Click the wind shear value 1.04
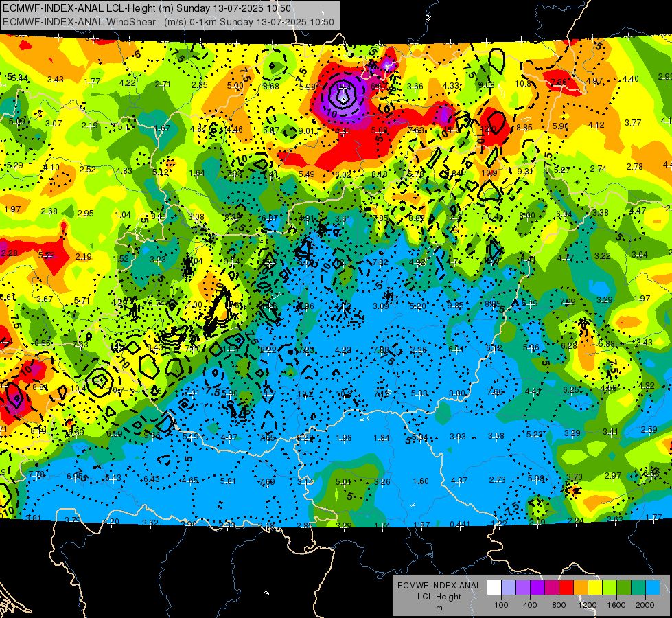This screenshot has width=672, height=618. pyautogui.click(x=123, y=214)
